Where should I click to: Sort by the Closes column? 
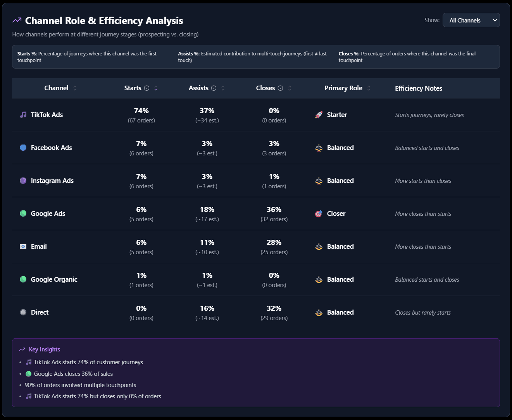(289, 88)
